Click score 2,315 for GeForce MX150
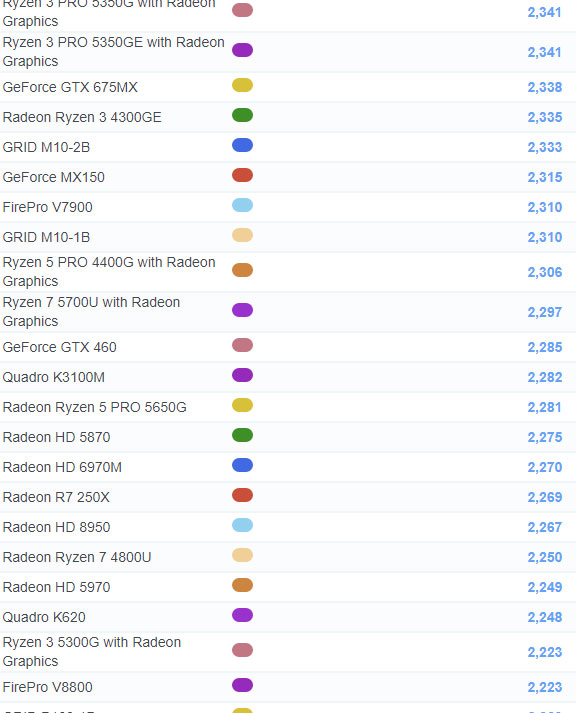Viewport: 576px width, 713px height. click(545, 177)
